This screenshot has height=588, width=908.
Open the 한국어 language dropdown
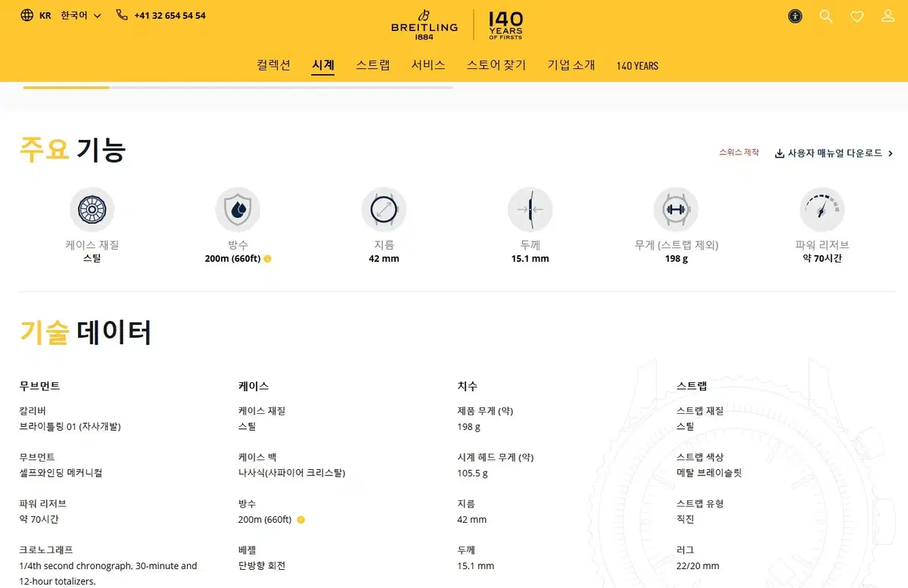(81, 15)
